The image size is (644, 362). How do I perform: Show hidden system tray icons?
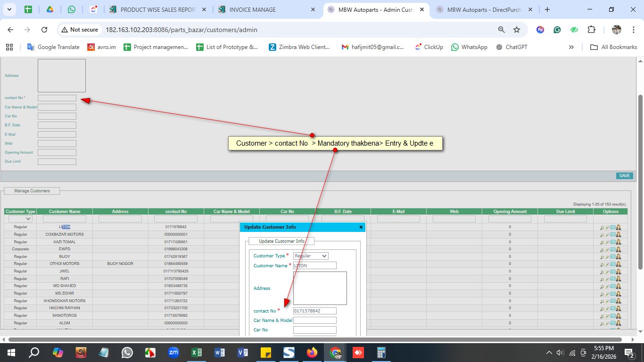(x=549, y=353)
